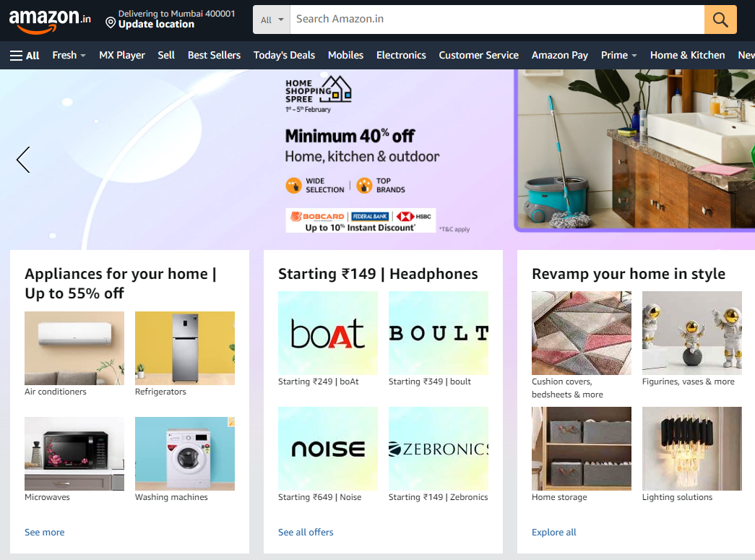Viewport: 755px width, 560px height.
Task: Click Minimum 40% off banner headline
Action: [350, 136]
